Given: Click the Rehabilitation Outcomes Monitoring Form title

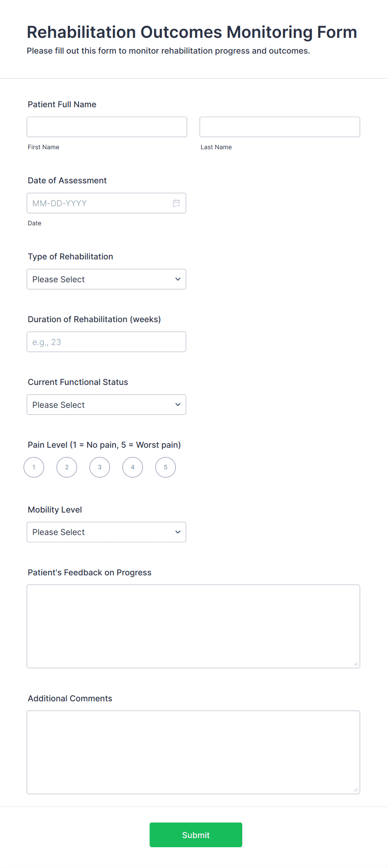Looking at the screenshot, I should pyautogui.click(x=191, y=32).
